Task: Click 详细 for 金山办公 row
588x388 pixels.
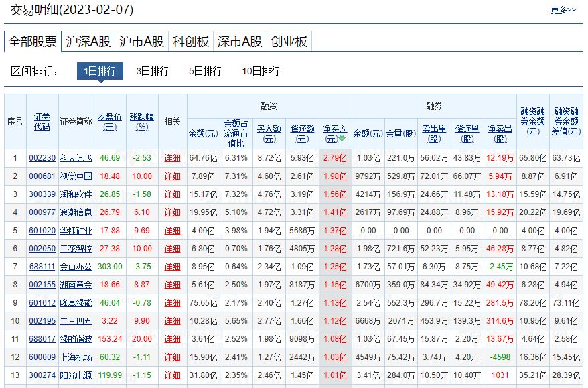Action: [173, 266]
